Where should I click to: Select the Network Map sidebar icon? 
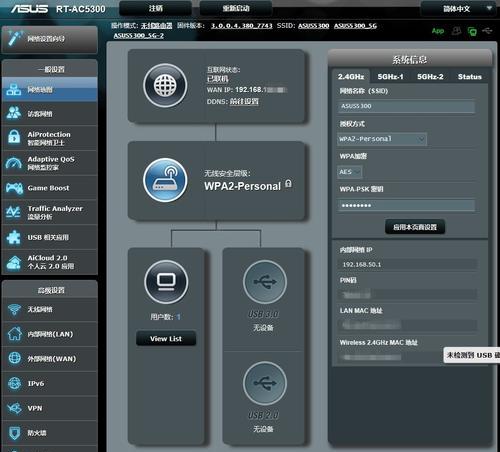coord(14,89)
